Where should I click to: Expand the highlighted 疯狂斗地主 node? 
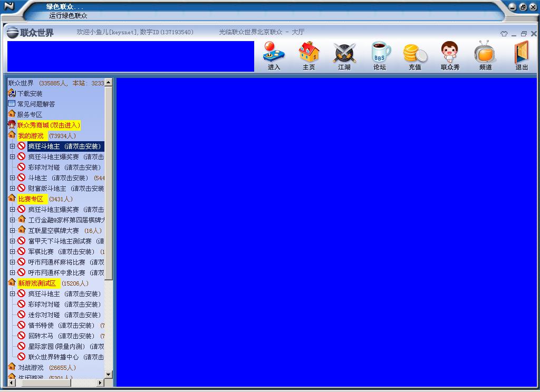coord(13,146)
